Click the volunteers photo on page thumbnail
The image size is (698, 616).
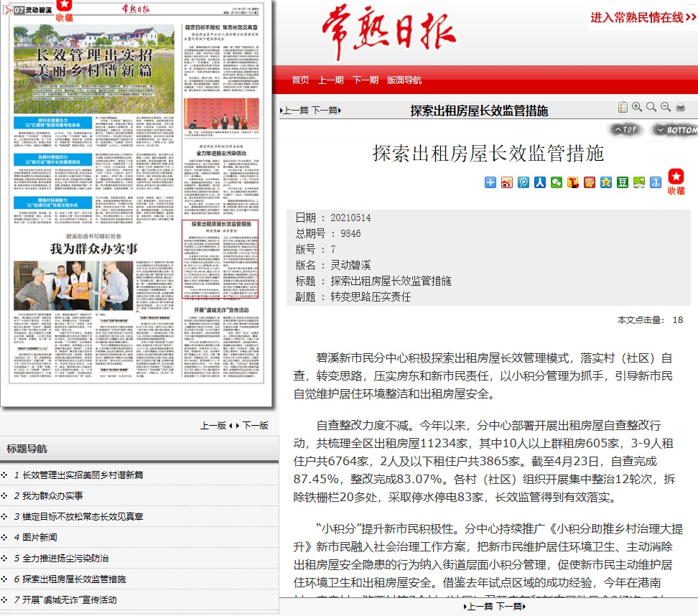pyautogui.click(x=73, y=285)
